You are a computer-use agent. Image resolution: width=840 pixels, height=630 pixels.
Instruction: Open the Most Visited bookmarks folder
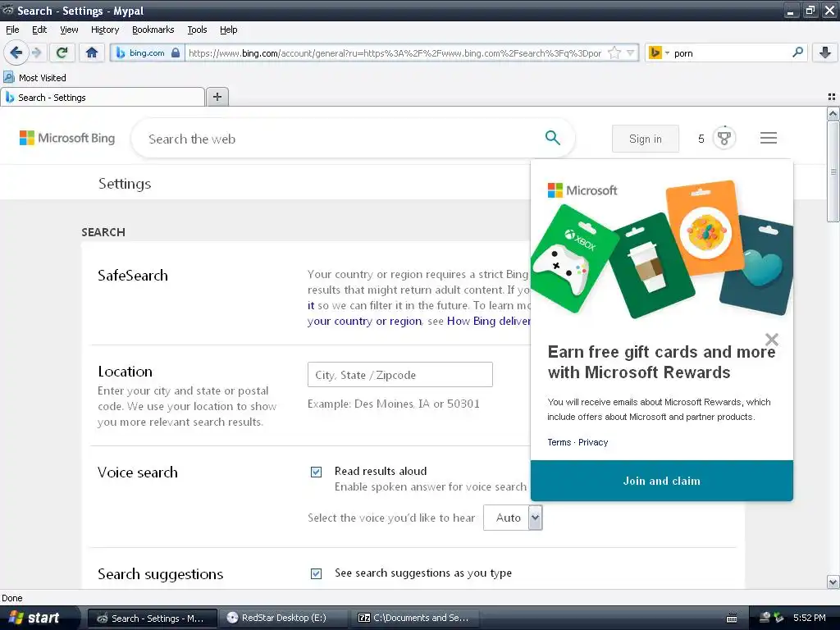35,78
